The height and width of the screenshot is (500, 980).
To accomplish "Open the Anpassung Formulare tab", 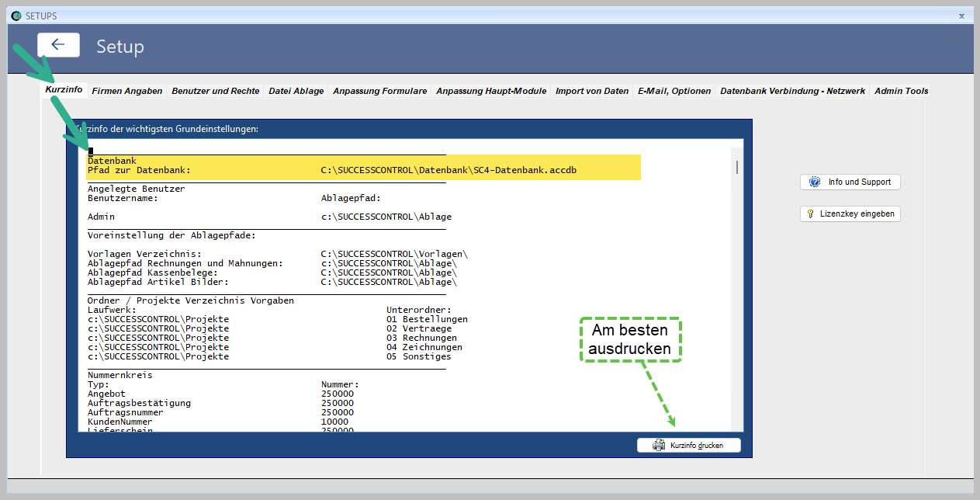I will pos(379,91).
